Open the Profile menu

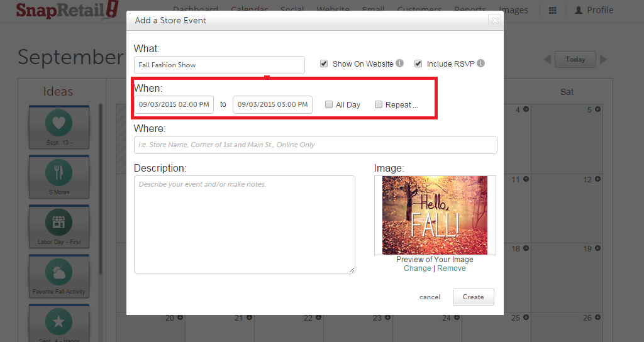pyautogui.click(x=594, y=10)
